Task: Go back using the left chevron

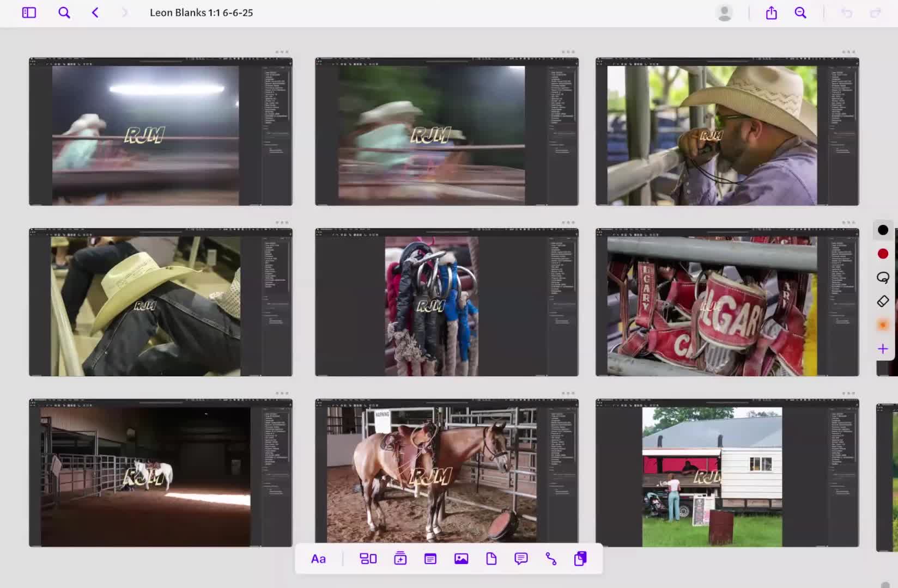Action: point(95,13)
